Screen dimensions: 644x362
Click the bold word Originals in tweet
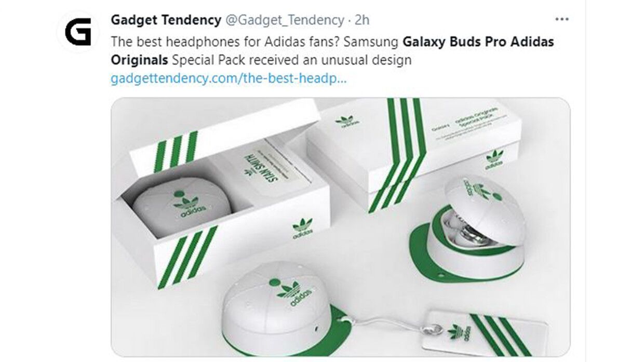click(x=139, y=60)
